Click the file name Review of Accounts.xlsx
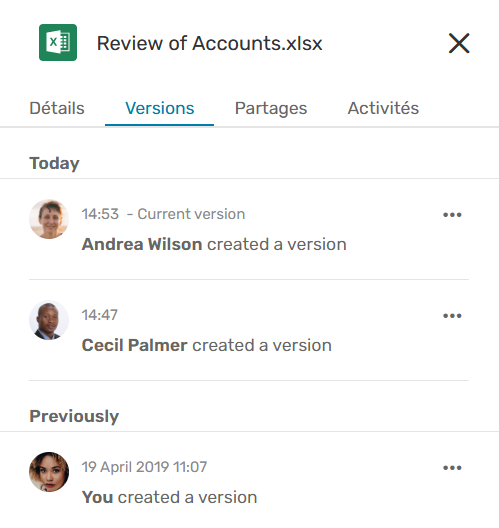499x528 pixels. pos(209,43)
